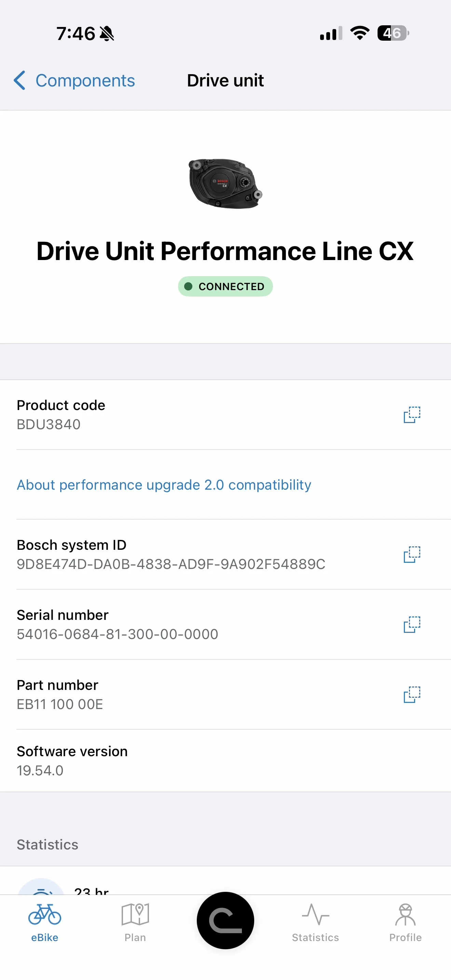The image size is (451, 980).
Task: Copy the Product code value
Action: pos(412,415)
